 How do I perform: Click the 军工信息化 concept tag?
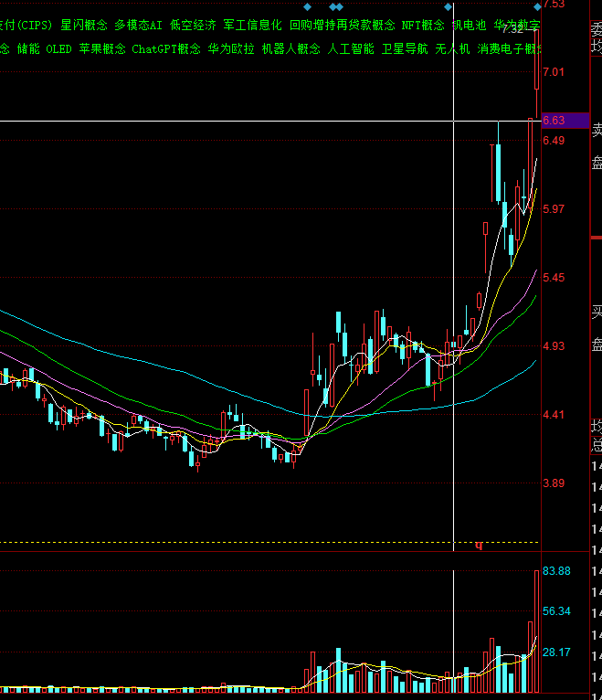tap(252, 25)
